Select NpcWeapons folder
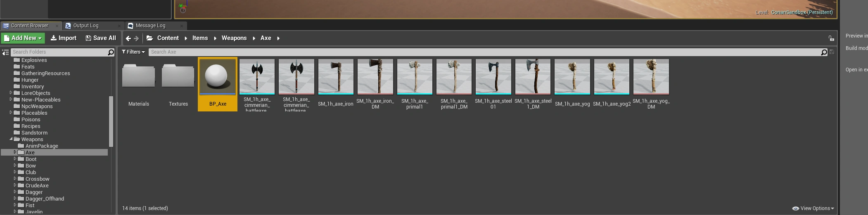 [37, 106]
